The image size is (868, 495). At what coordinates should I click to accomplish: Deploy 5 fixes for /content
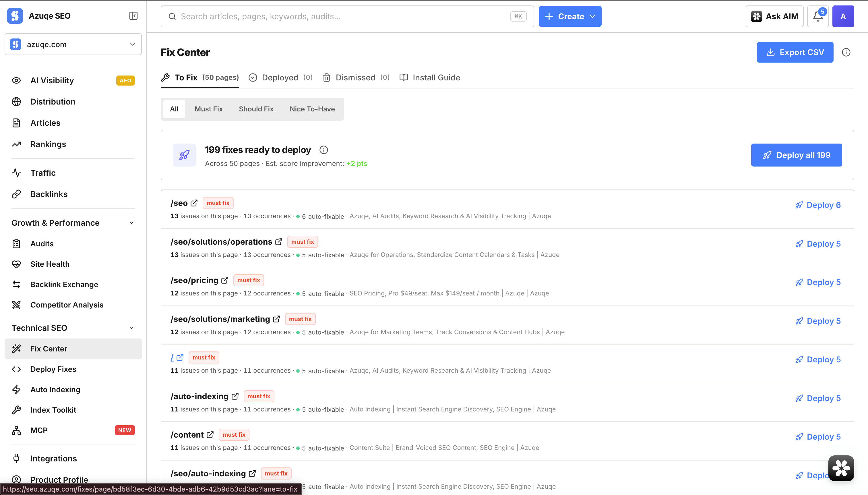818,437
